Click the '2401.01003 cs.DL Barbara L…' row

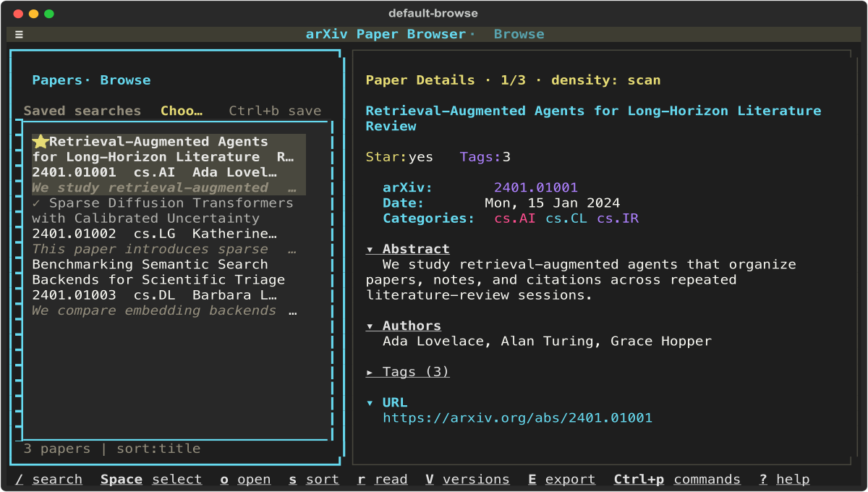click(x=154, y=295)
